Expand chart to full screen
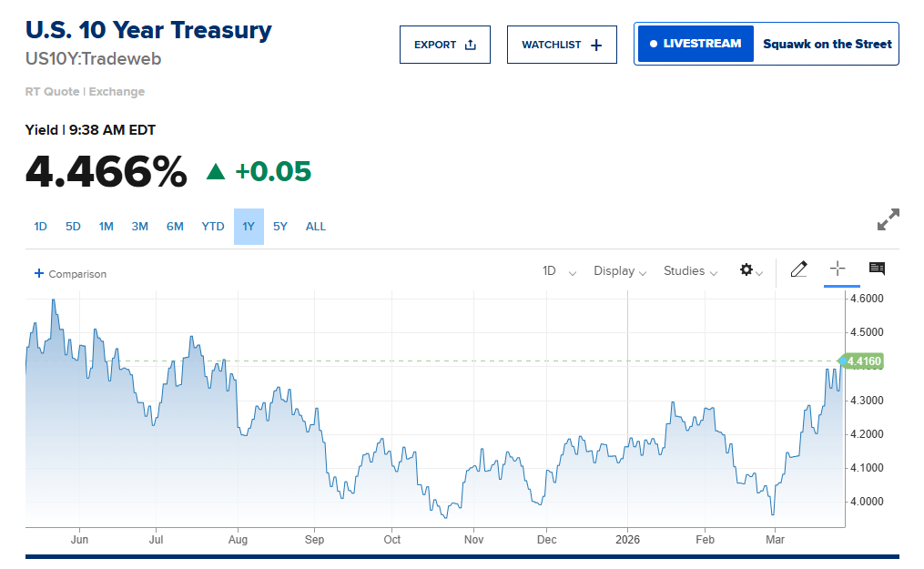The image size is (924, 569). tap(888, 219)
